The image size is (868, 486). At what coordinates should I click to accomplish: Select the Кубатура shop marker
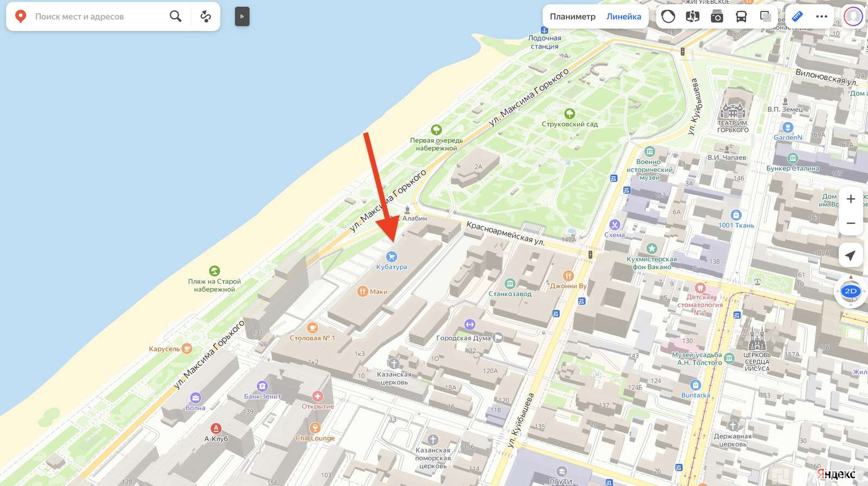pos(391,257)
